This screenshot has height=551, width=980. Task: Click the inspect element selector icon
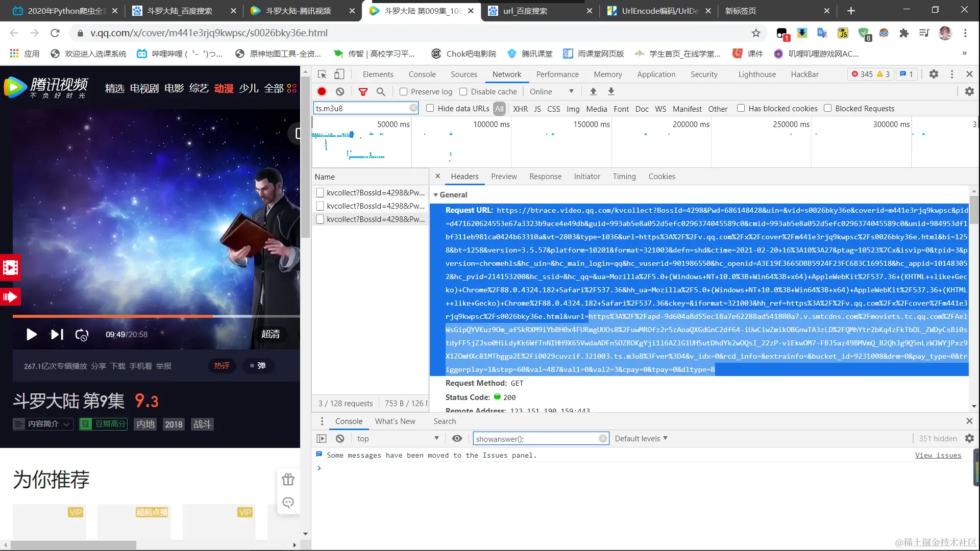(322, 74)
